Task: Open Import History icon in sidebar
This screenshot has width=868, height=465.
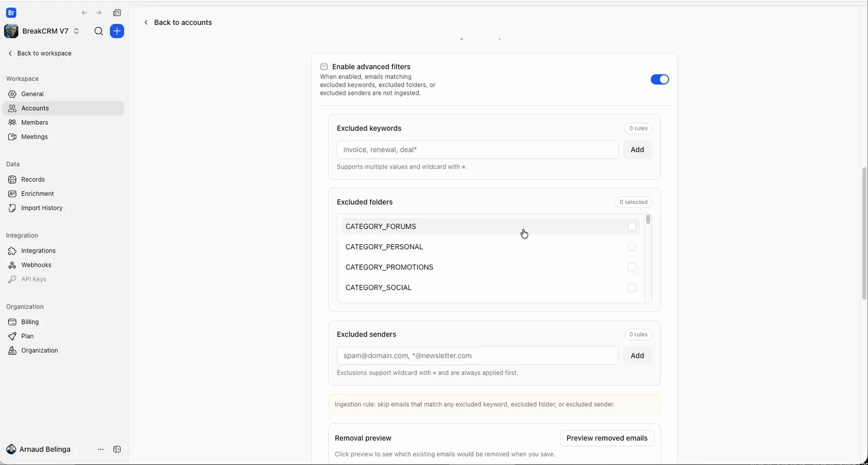Action: (12, 208)
